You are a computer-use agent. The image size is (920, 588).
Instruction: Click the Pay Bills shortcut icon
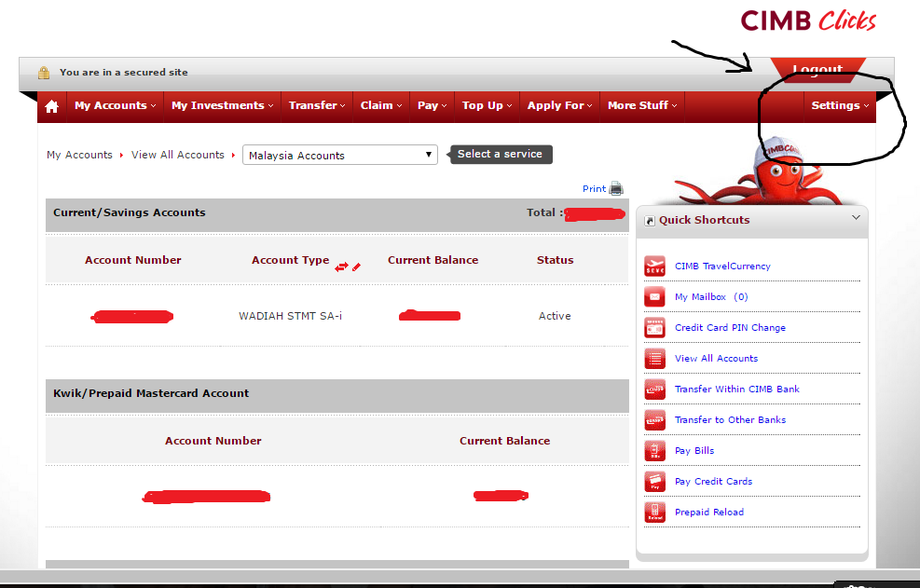(x=654, y=451)
